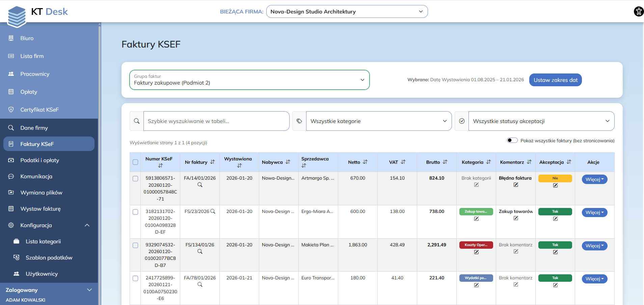Open Więcej actions for Euro Transport invoice

[x=594, y=279]
